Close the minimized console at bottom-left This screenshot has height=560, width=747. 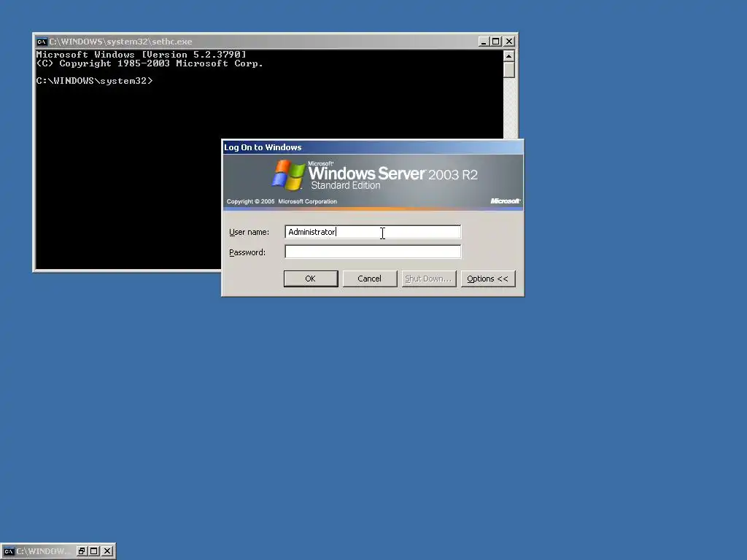click(107, 551)
